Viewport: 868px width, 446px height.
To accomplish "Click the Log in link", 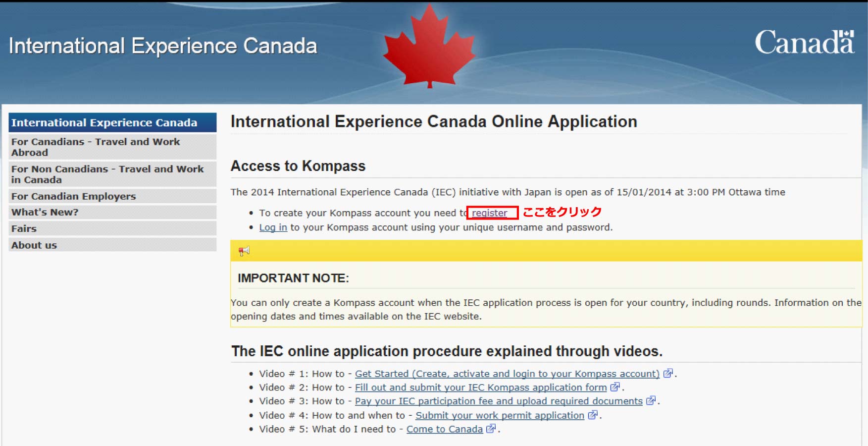I will pyautogui.click(x=273, y=227).
